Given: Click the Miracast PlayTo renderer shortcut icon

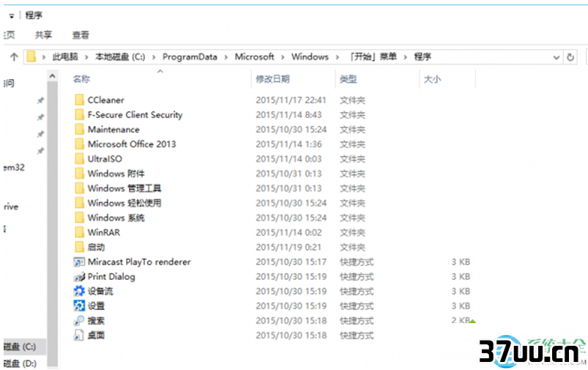Looking at the screenshot, I should coord(79,262).
